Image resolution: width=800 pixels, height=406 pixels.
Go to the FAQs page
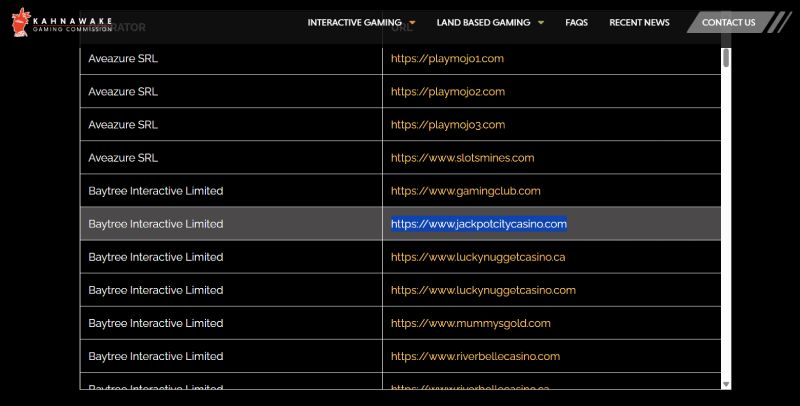pos(576,22)
